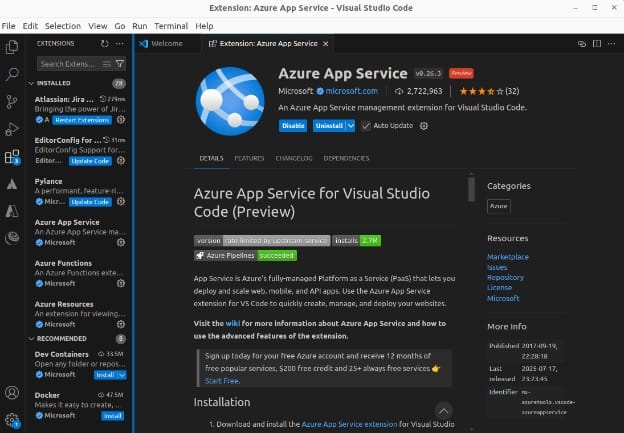Open gear menu for Atlassian Jira extension

(x=121, y=119)
